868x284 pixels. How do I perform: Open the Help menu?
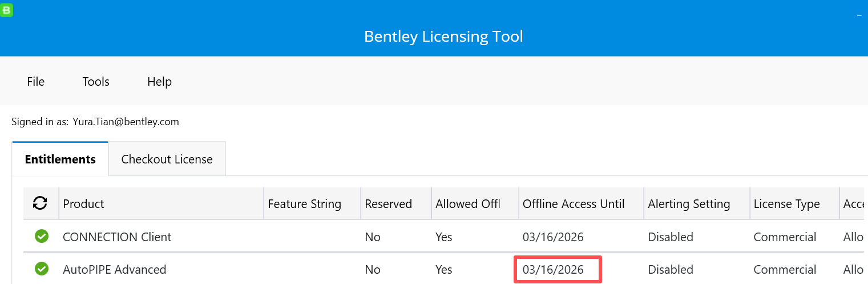pyautogui.click(x=159, y=82)
